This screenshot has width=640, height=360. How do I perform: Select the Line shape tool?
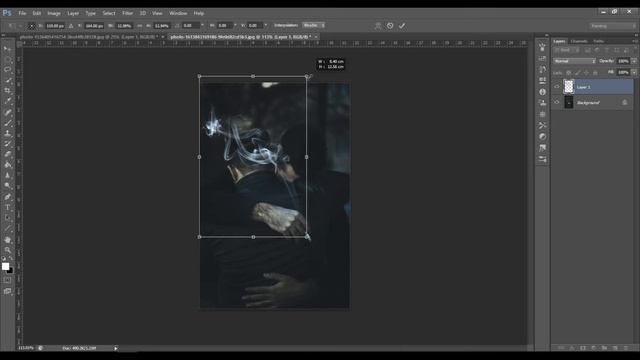click(x=7, y=229)
